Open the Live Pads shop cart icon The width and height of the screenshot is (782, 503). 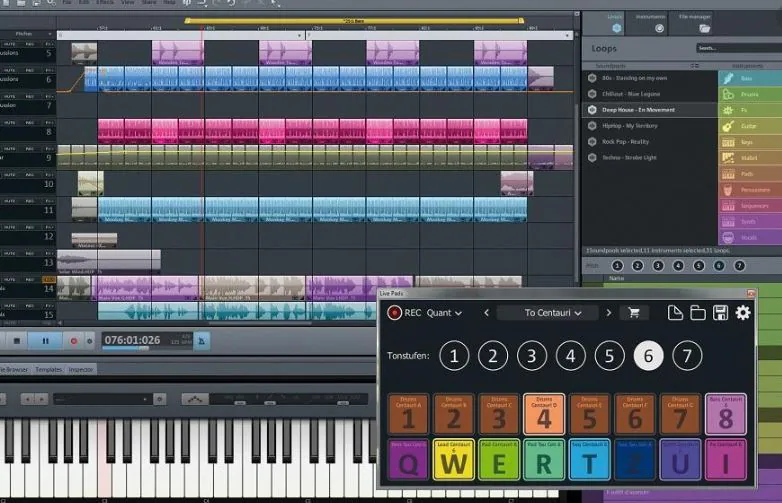(634, 313)
